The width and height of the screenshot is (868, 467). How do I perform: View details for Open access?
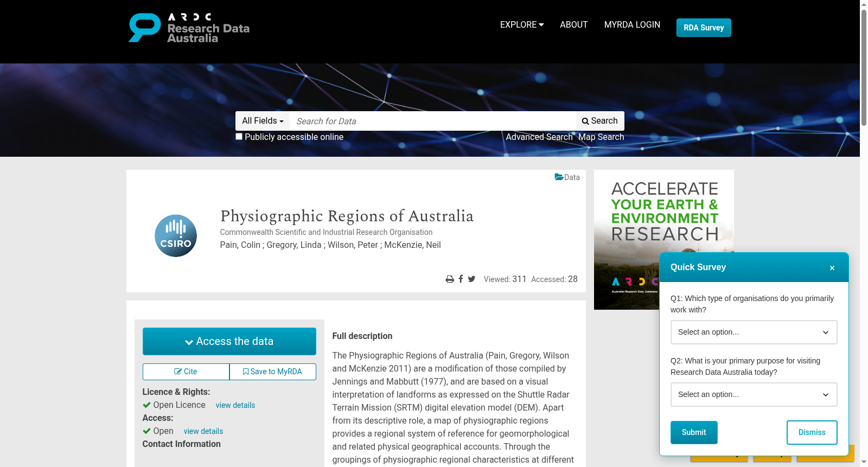[x=203, y=431]
